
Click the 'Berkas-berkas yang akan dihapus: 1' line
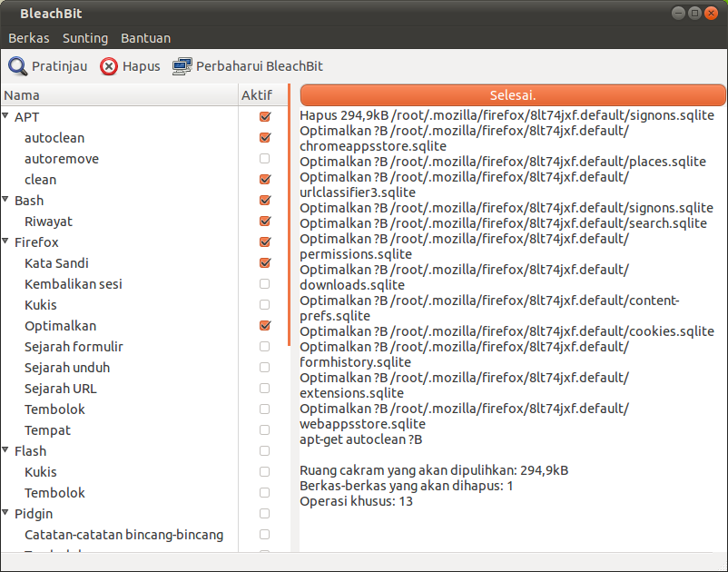[x=407, y=486]
